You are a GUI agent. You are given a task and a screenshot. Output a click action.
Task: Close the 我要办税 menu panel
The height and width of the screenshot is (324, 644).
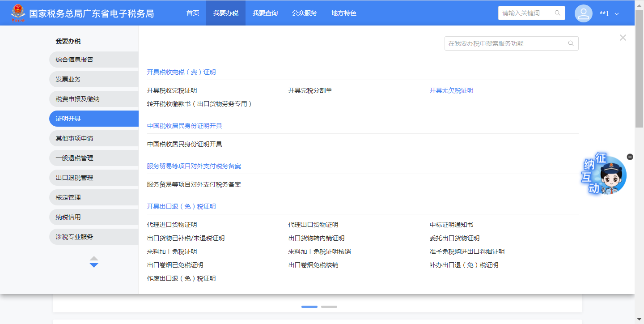[x=623, y=38]
